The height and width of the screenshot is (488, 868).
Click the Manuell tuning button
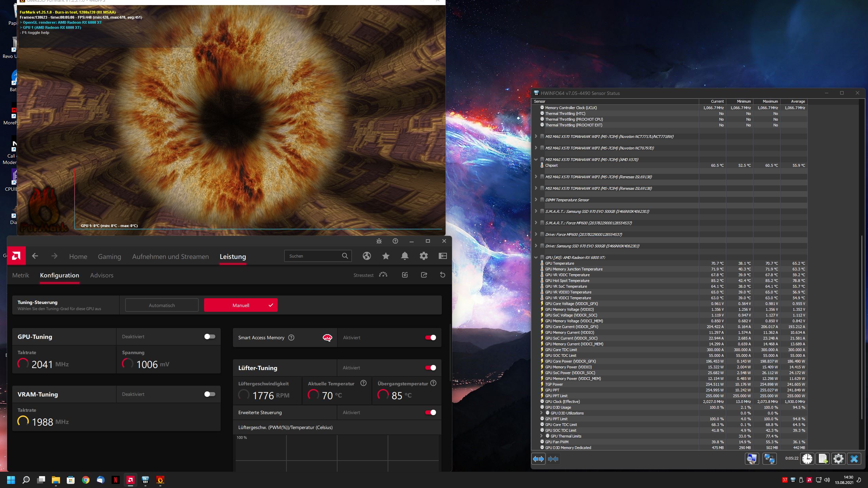click(x=241, y=305)
